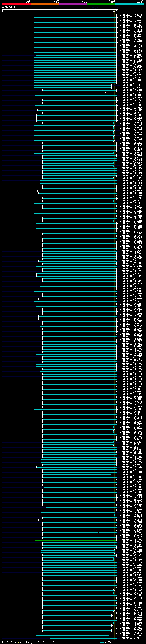The width and height of the screenshot is (146, 644).
Task: Select hit label UniRef100_C8CLS3
Action: tap(131, 334)
